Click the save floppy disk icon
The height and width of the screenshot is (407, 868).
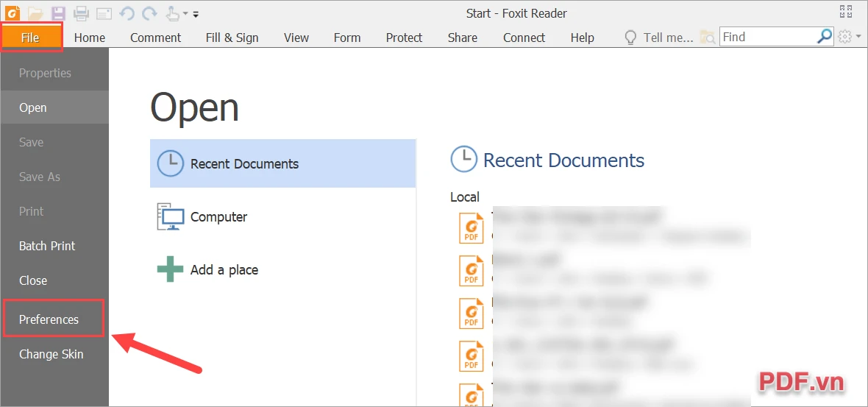(58, 13)
